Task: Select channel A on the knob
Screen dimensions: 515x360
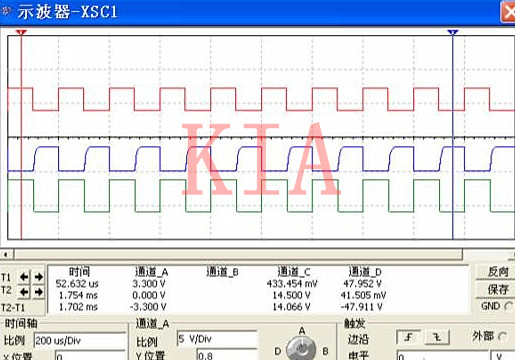Action: point(302,331)
